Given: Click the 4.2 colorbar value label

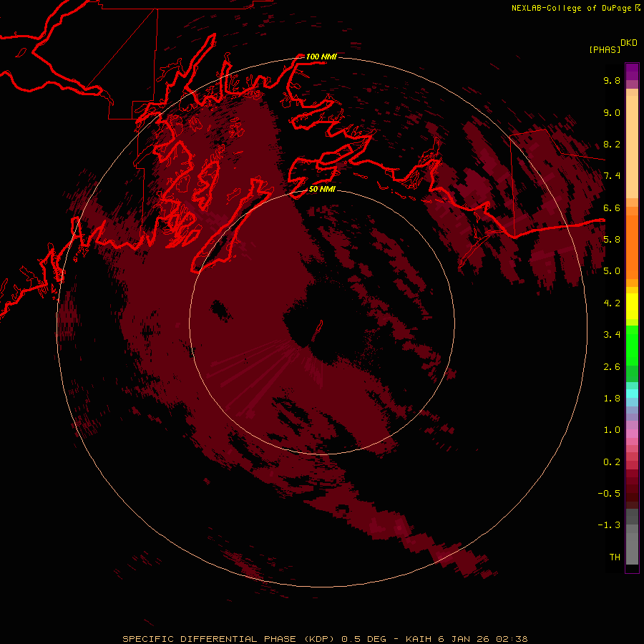Looking at the screenshot, I should (612, 303).
